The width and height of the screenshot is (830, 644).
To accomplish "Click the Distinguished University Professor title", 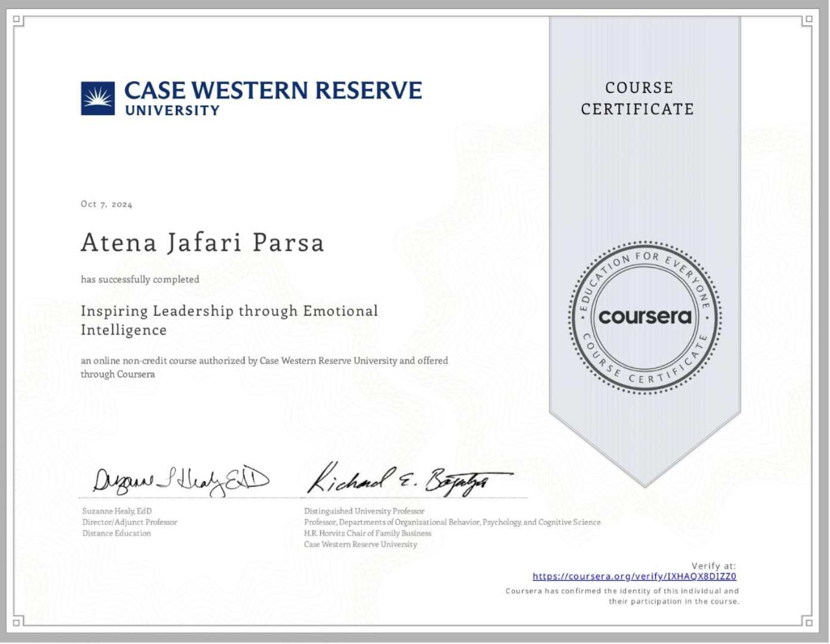I will [x=364, y=511].
